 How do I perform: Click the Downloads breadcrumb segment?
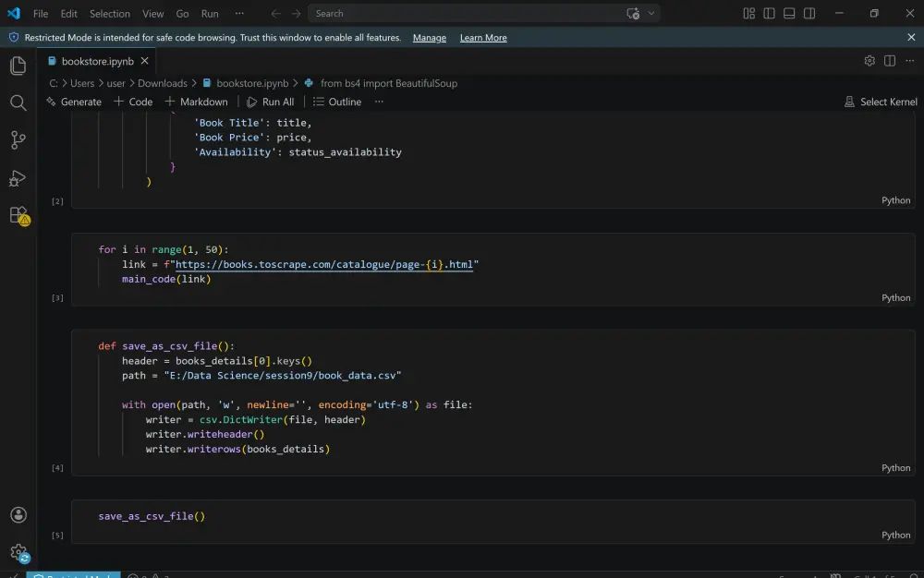coord(162,83)
